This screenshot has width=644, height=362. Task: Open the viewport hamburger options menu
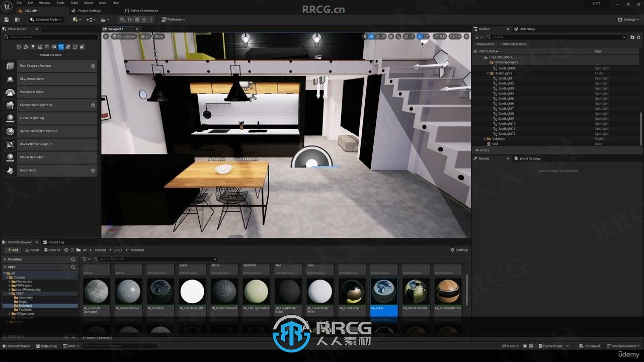click(x=106, y=36)
